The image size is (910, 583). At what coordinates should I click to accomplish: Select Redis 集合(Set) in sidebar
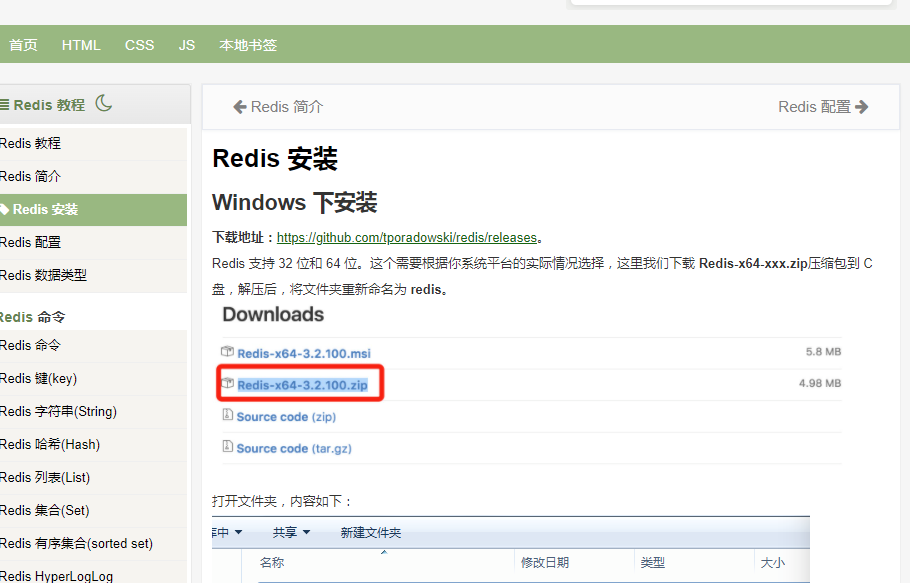pyautogui.click(x=93, y=511)
